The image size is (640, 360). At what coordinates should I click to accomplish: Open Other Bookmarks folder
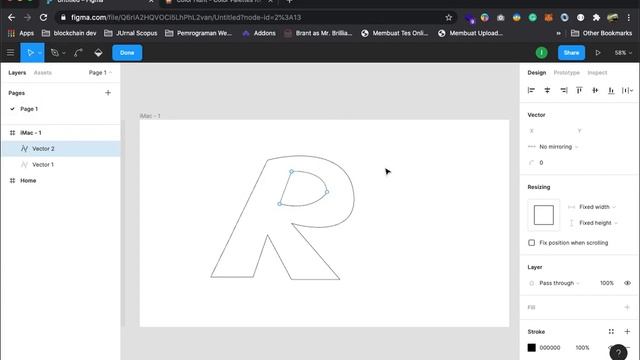601,33
